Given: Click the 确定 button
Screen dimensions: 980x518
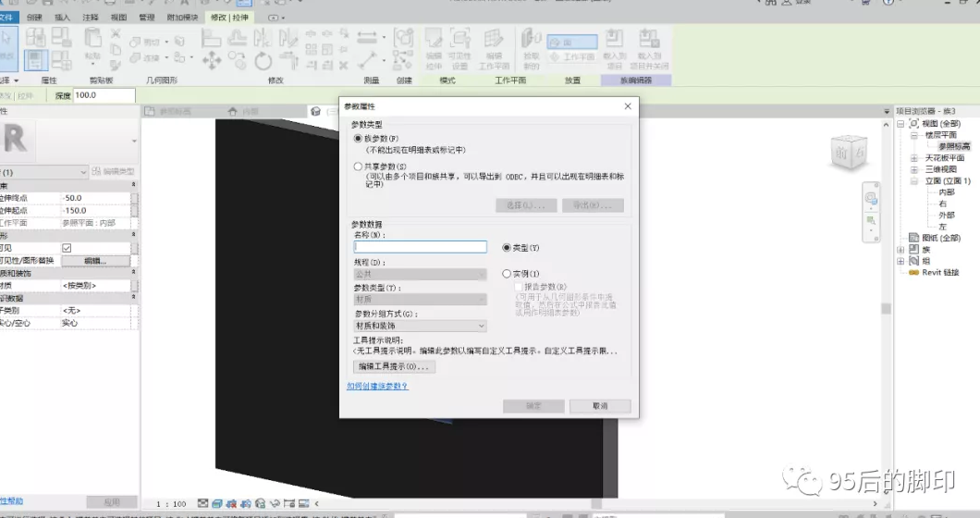Looking at the screenshot, I should (533, 406).
